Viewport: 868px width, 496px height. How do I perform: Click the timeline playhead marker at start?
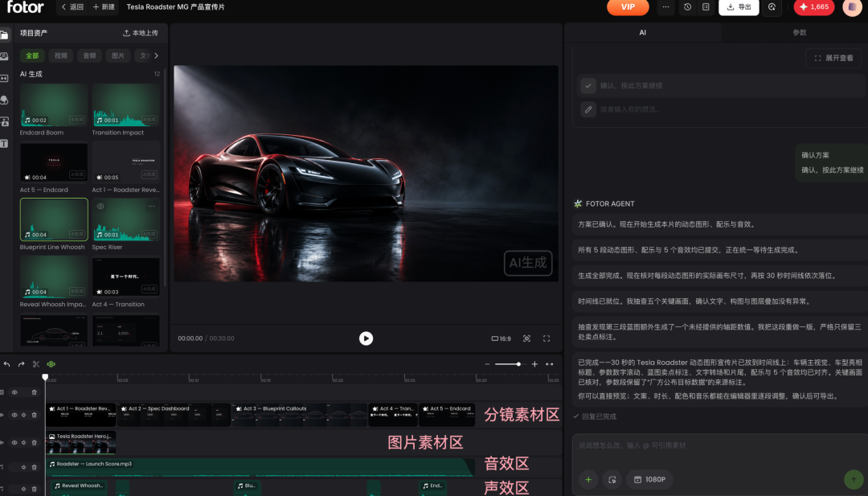click(x=45, y=377)
